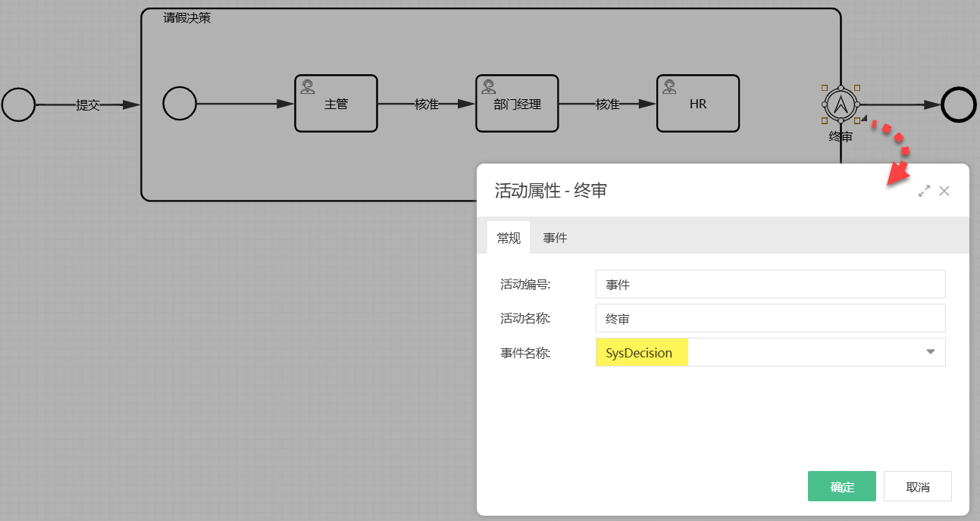Viewport: 980px width, 521px height.
Task: Select the 请假决策 subprocess container
Action: tap(186, 18)
